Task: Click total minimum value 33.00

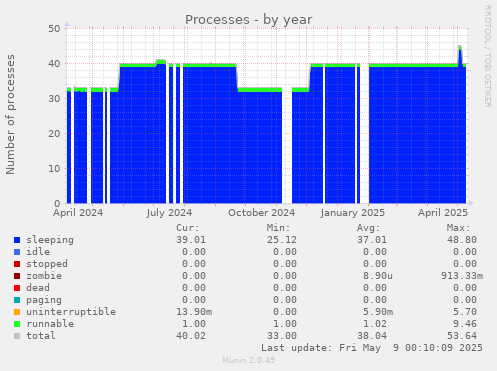Action: coord(282,336)
